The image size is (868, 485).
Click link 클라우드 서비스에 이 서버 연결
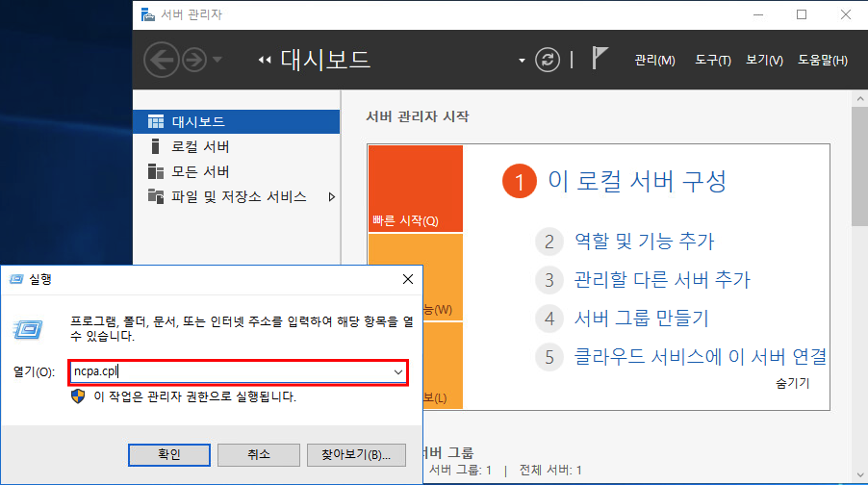click(701, 357)
